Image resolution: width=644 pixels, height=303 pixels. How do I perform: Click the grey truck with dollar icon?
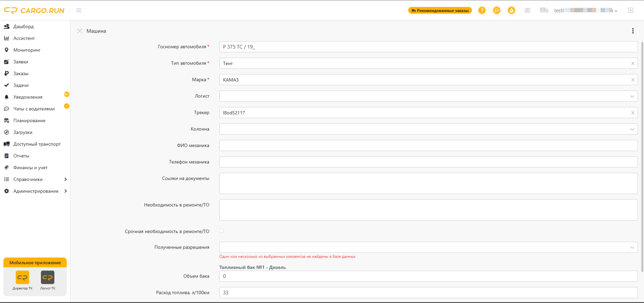pos(544,10)
